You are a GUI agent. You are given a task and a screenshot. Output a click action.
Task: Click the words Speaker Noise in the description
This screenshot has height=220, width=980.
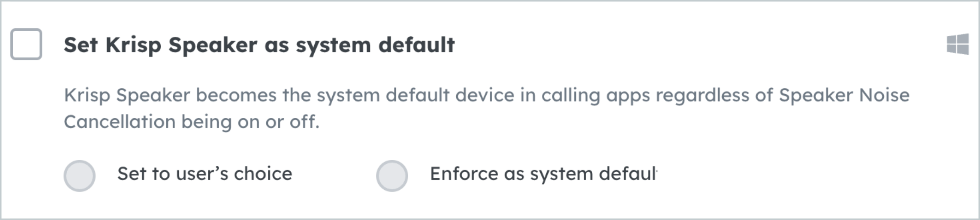coord(844,95)
